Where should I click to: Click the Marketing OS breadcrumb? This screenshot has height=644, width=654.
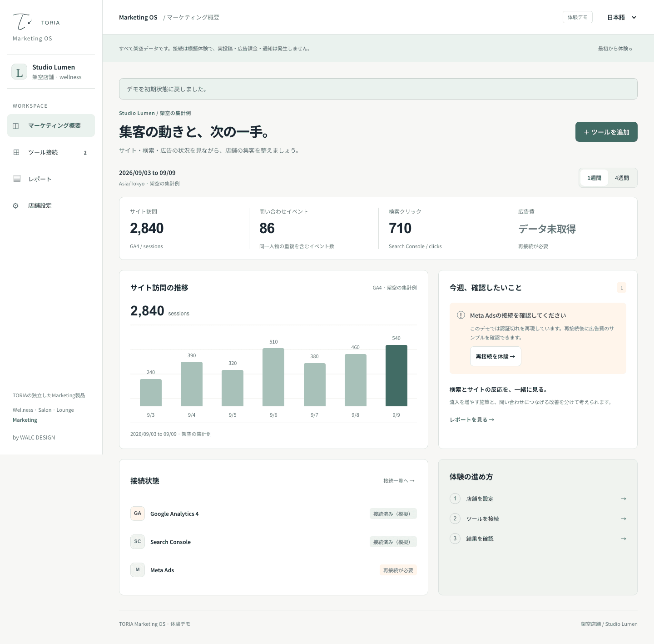coord(138,17)
